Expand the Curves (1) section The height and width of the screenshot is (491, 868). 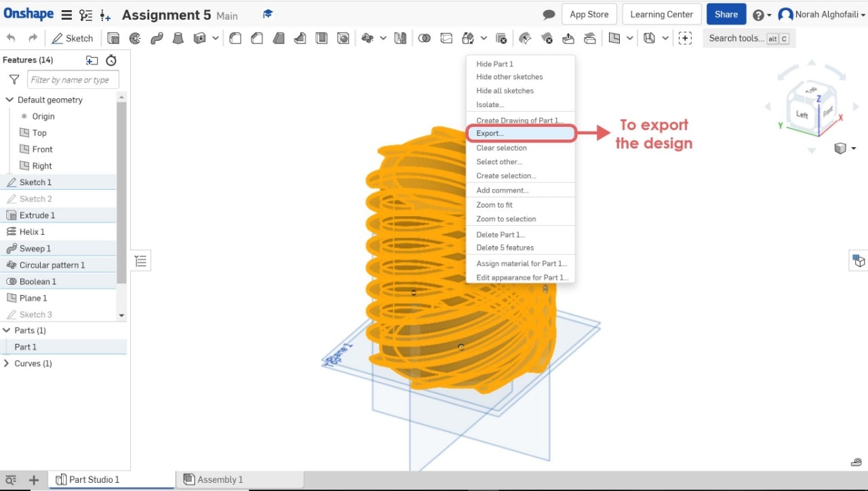(x=7, y=364)
